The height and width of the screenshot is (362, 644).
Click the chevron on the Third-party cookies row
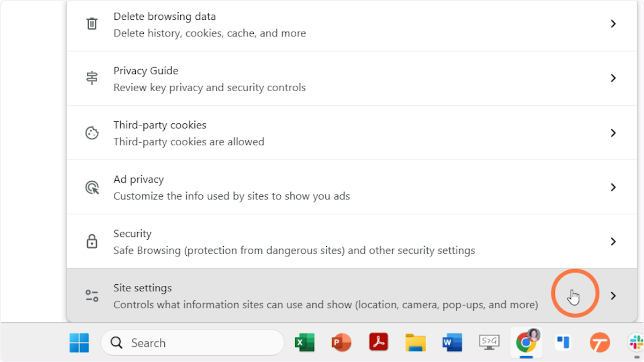pyautogui.click(x=613, y=133)
